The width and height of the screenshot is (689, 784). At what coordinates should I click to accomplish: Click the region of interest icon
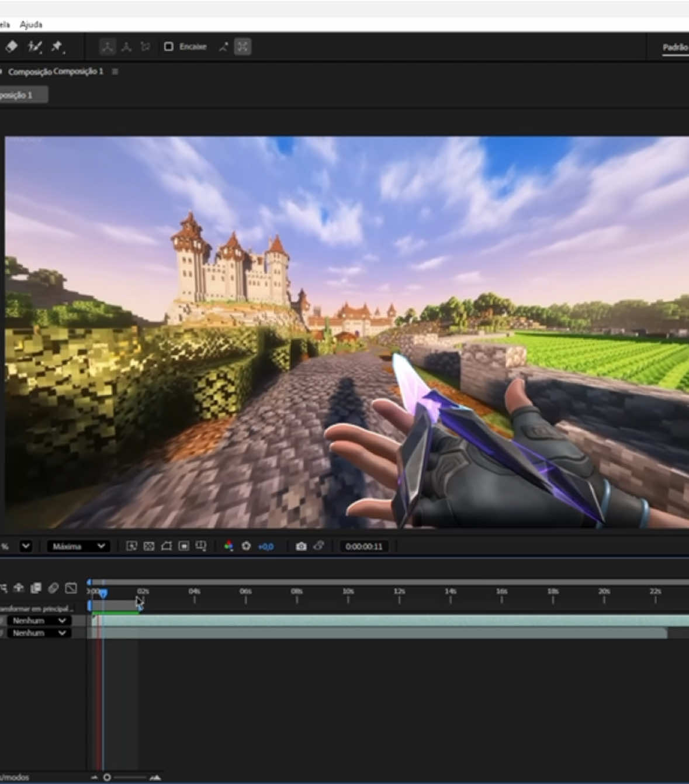coord(183,546)
